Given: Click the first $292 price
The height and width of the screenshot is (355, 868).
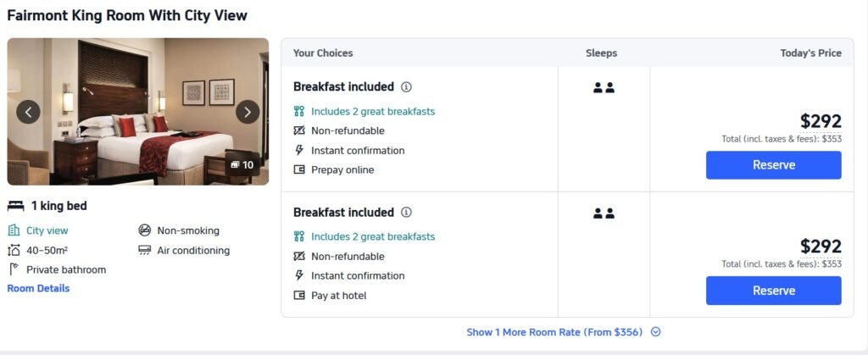Looking at the screenshot, I should coord(821,121).
